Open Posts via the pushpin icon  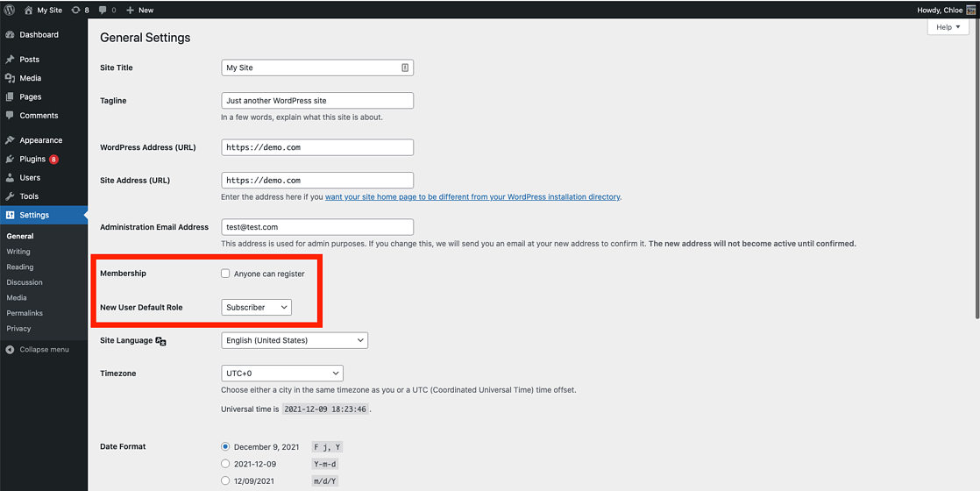pyautogui.click(x=10, y=60)
